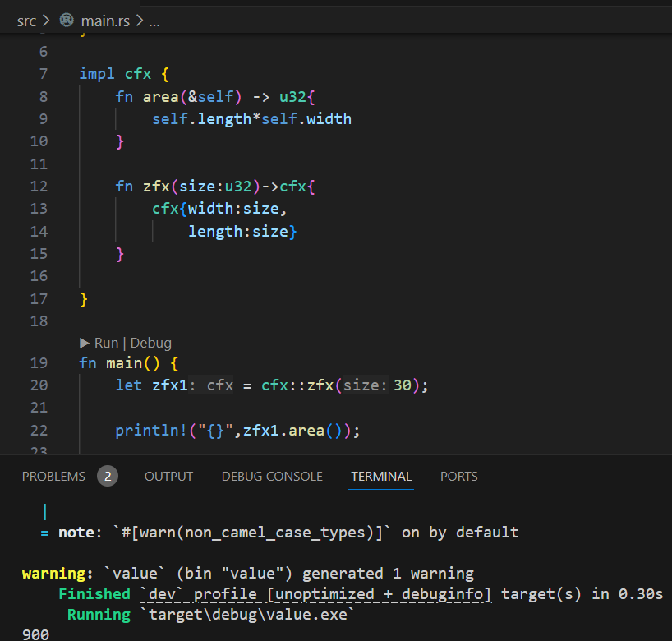
Task: Click 'cfx::zfx' call on line 20
Action: 297,385
